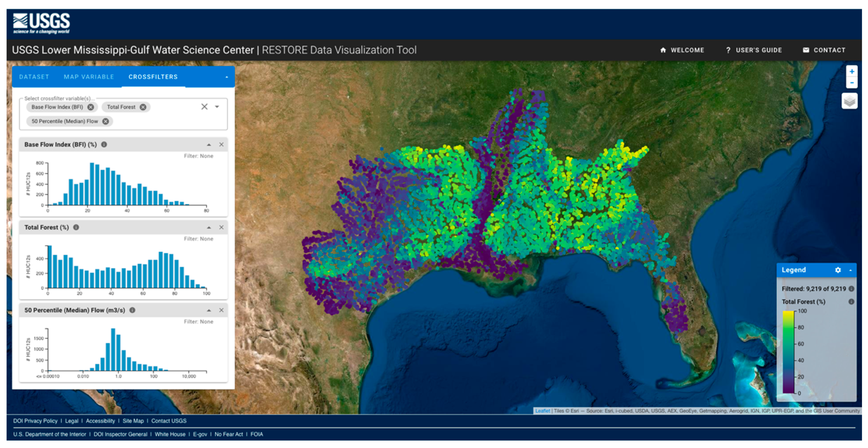Open legend settings gear
Screen dimensions: 868x448
[838, 270]
